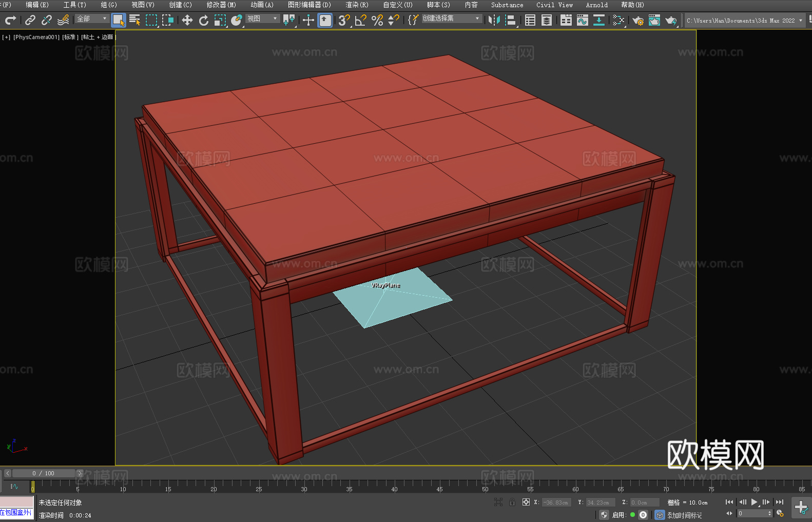The width and height of the screenshot is (812, 522).
Task: Activate the Select Object tool
Action: 119,20
